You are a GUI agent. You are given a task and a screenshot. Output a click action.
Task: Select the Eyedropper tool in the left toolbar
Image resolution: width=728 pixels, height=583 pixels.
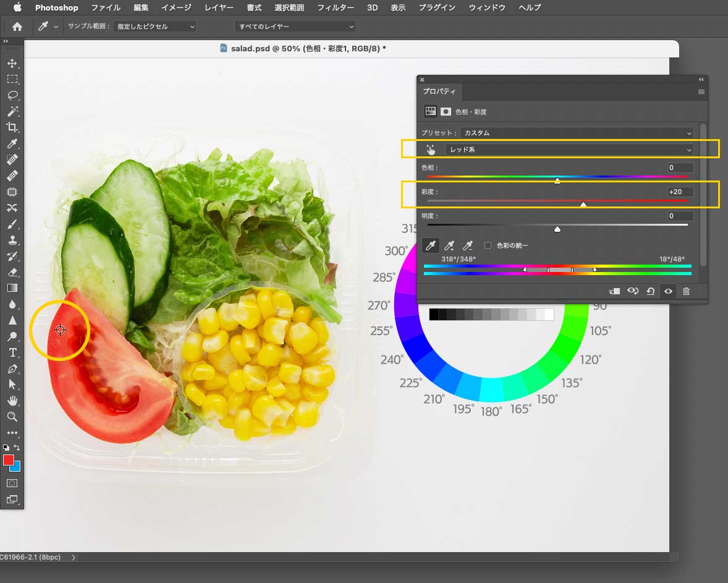12,143
